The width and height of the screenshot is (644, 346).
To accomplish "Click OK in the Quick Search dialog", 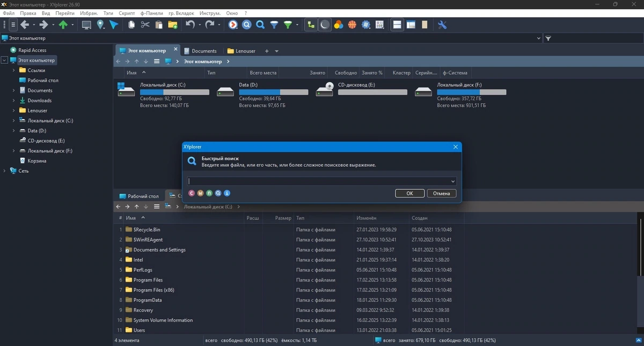I will click(409, 193).
